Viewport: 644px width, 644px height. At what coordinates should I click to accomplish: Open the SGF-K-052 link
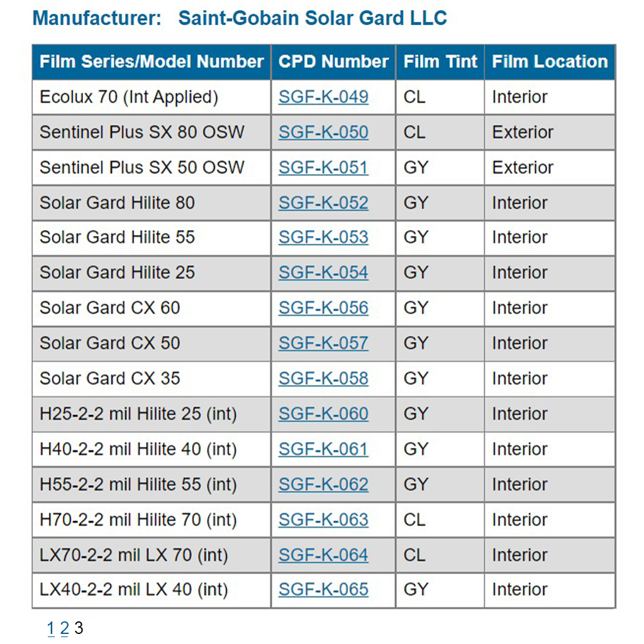323,203
